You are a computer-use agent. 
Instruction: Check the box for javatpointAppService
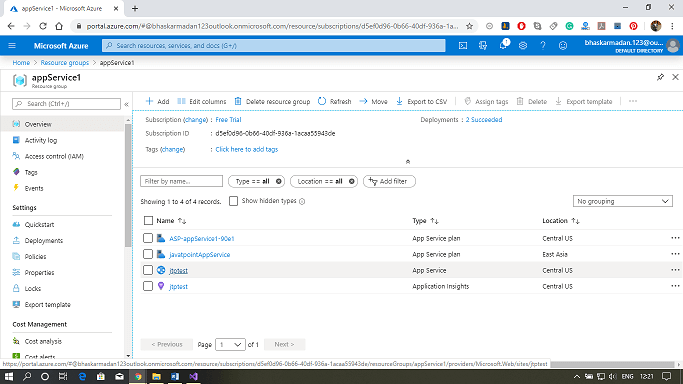[x=148, y=254]
